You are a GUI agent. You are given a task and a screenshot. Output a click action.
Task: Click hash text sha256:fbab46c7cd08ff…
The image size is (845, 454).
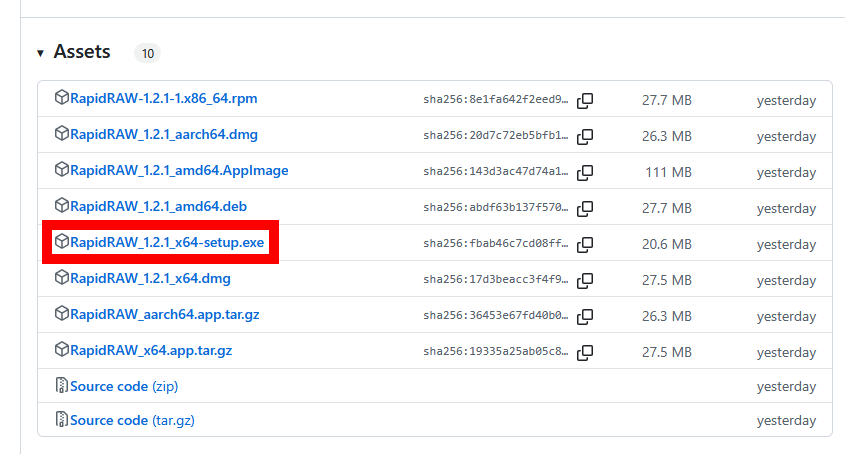pos(496,244)
